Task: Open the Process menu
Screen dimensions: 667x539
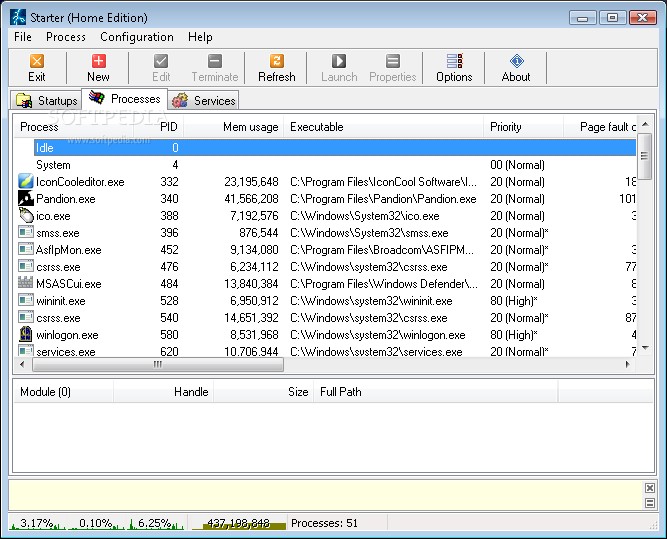Action: click(66, 37)
